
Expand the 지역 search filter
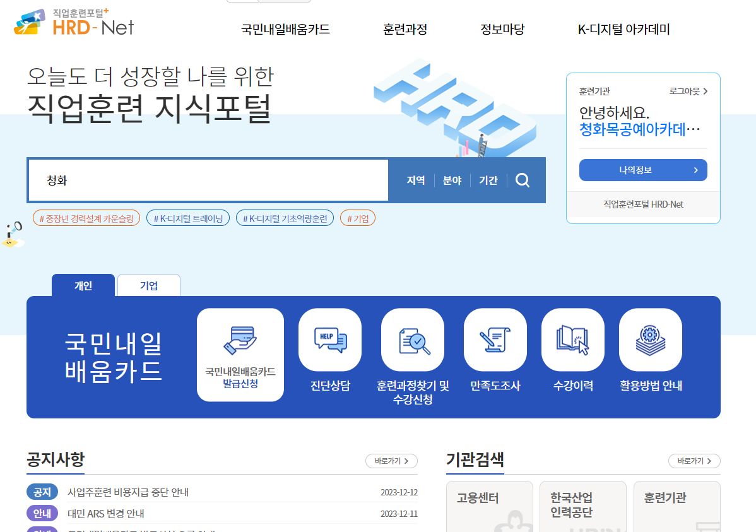pos(416,180)
